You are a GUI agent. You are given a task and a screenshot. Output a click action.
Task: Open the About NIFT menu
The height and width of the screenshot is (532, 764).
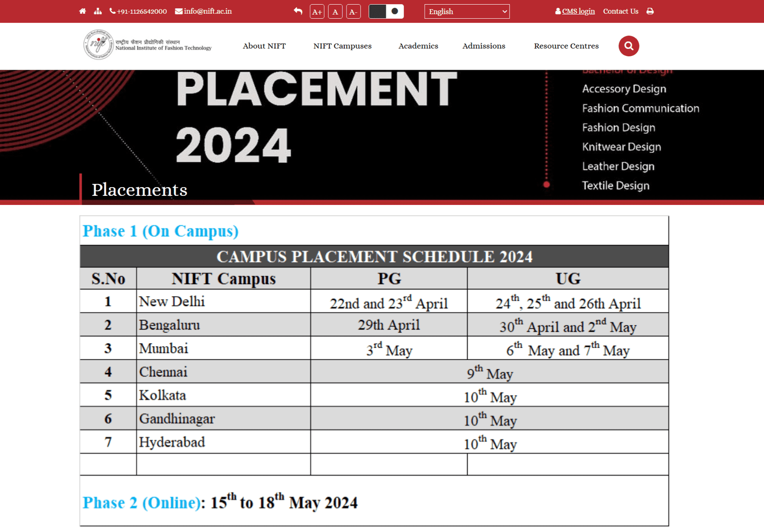click(264, 46)
